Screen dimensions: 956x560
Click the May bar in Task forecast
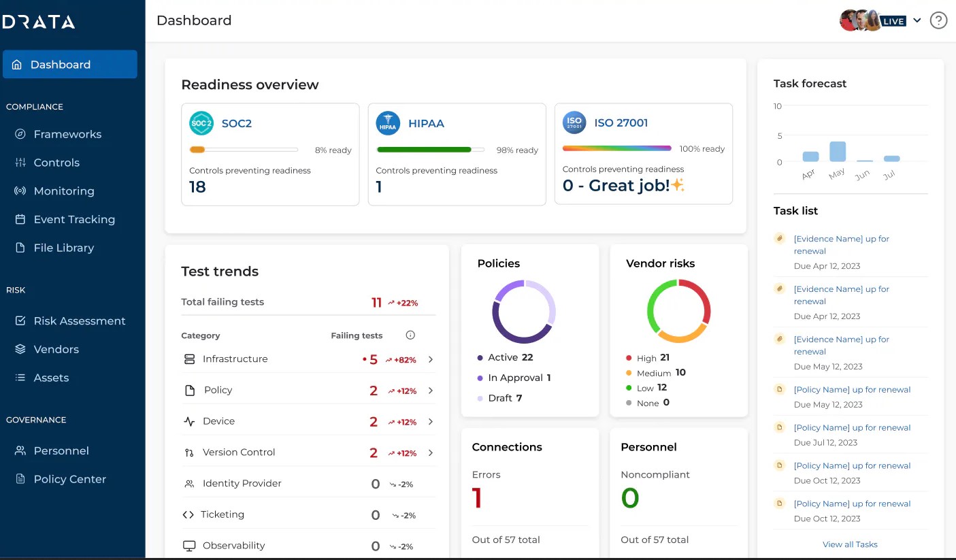pos(838,152)
